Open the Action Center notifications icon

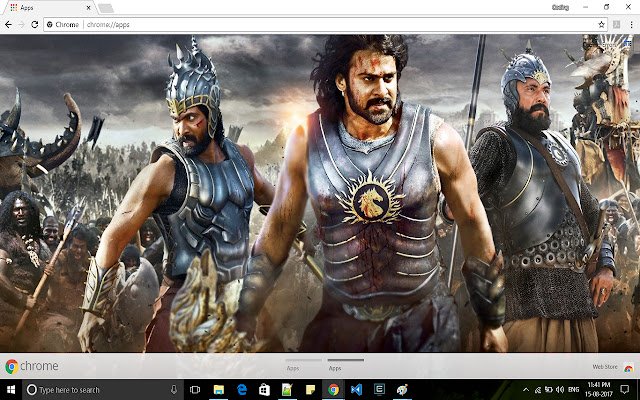625,390
